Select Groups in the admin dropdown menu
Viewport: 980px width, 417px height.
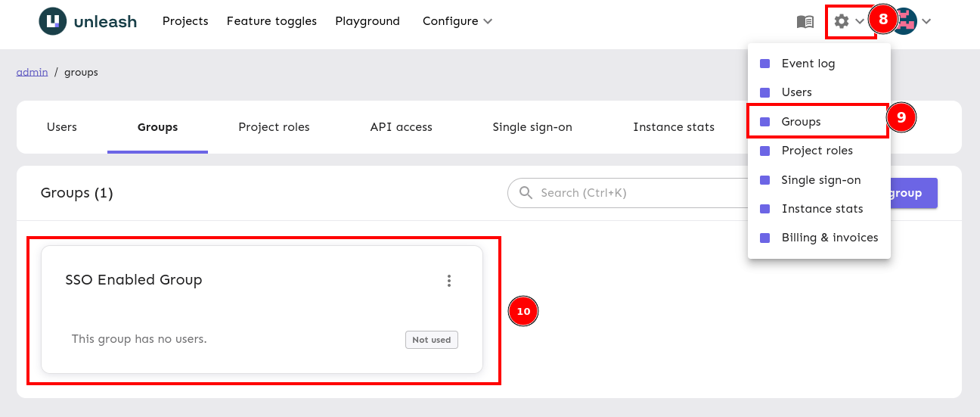click(x=801, y=122)
